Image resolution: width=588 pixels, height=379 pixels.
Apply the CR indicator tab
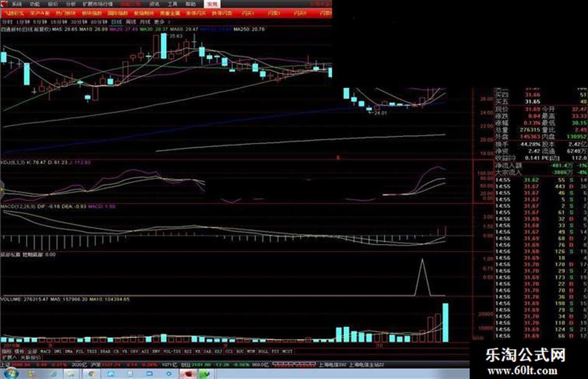(116, 352)
